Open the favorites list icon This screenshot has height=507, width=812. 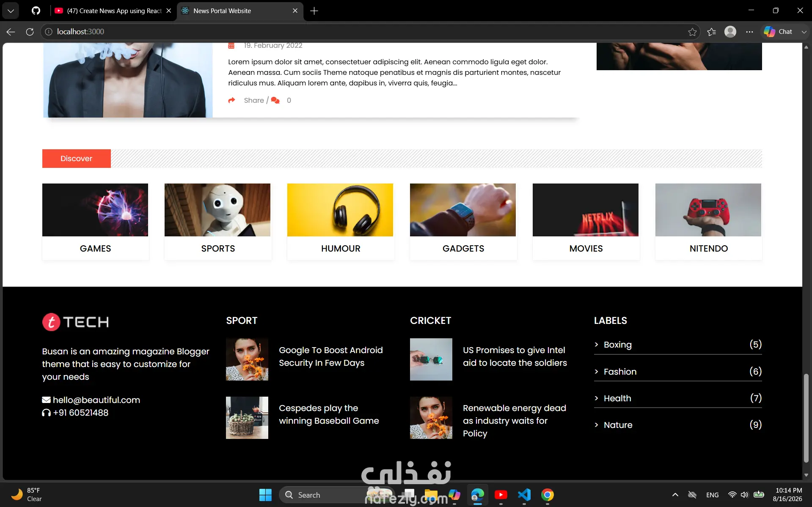(x=711, y=32)
